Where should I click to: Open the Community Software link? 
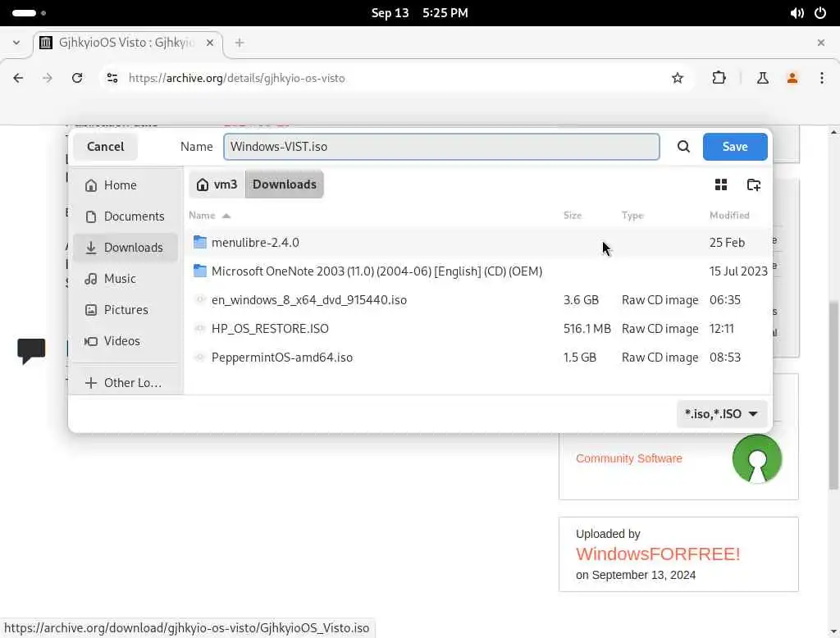(629, 458)
